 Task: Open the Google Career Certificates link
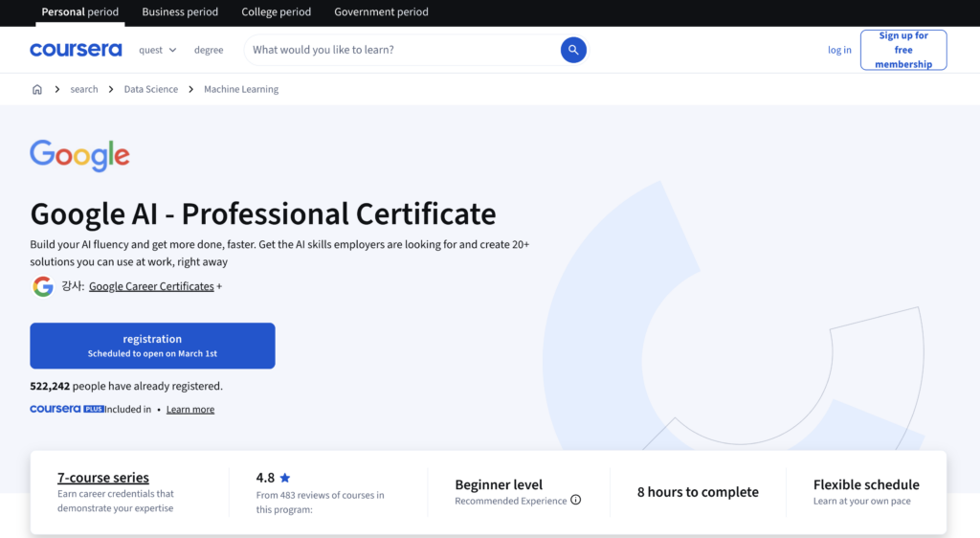pyautogui.click(x=151, y=286)
